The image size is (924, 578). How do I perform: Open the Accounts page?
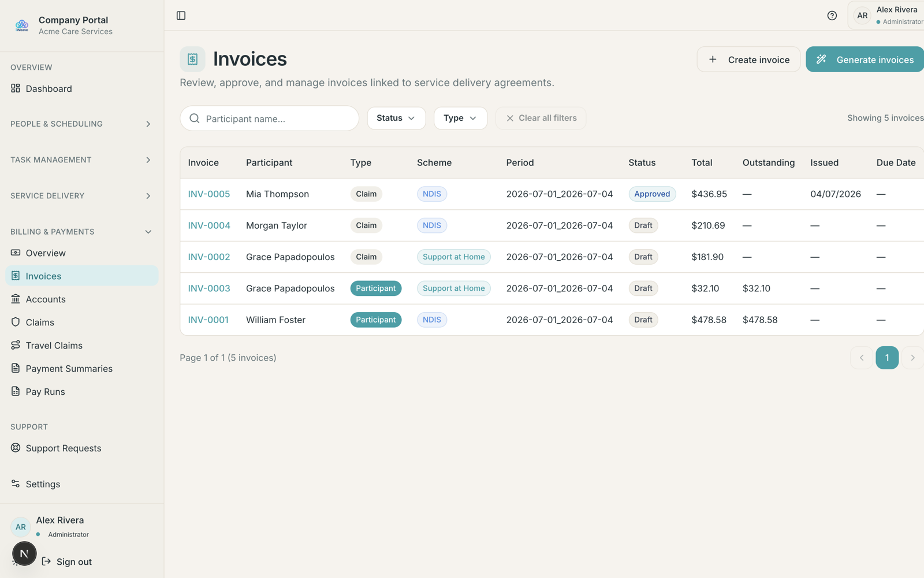[81, 299]
